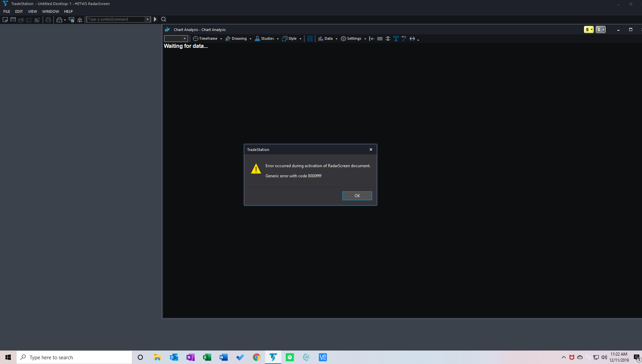The height and width of the screenshot is (364, 642).
Task: Open Spotify from taskbar
Action: tap(289, 357)
